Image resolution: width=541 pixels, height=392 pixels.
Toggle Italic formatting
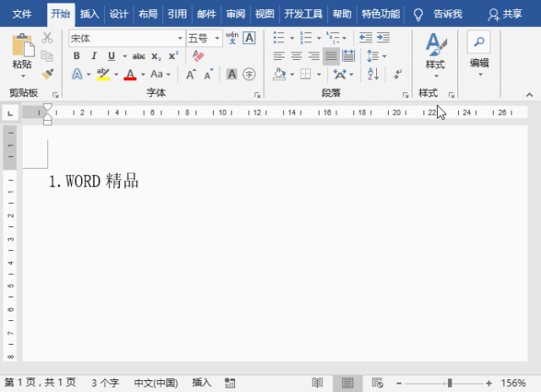(x=94, y=56)
